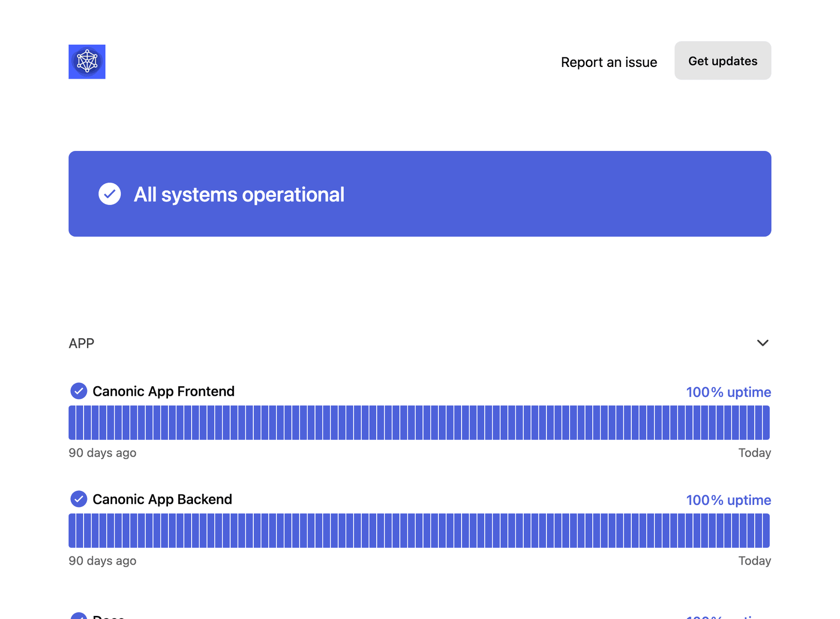This screenshot has width=840, height=619.
Task: Open the Canonic logo home icon
Action: [87, 62]
